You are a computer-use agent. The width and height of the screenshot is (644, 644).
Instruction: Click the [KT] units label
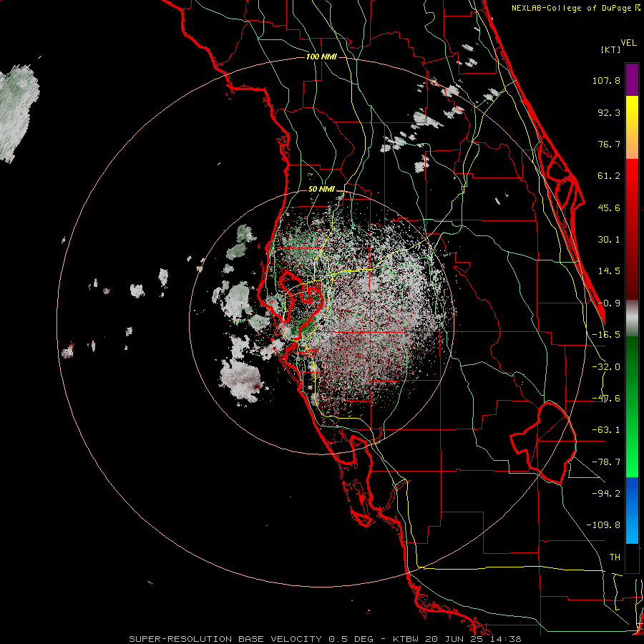611,49
